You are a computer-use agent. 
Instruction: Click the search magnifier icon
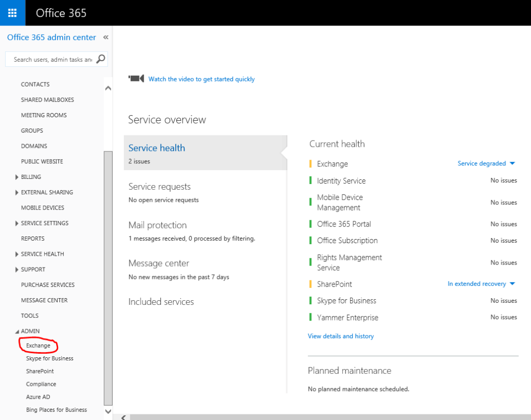(x=101, y=59)
